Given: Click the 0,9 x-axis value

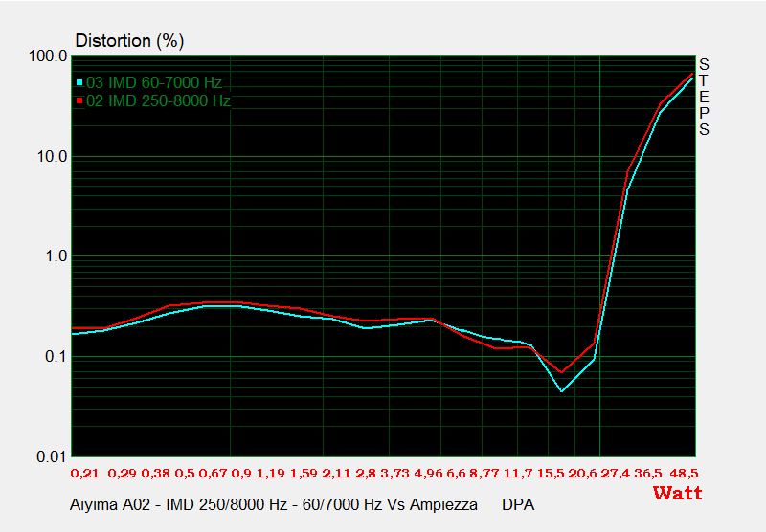Looking at the screenshot, I should [x=241, y=473].
